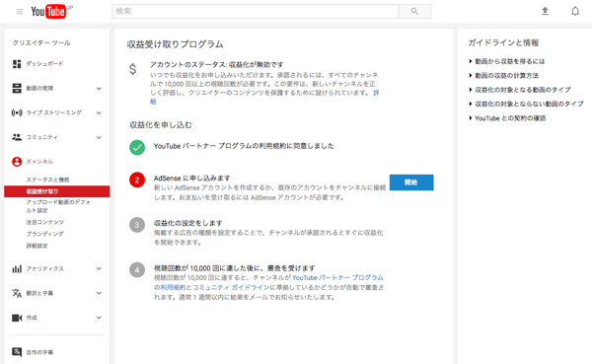
Task: Click the upload arrow icon
Action: [545, 11]
